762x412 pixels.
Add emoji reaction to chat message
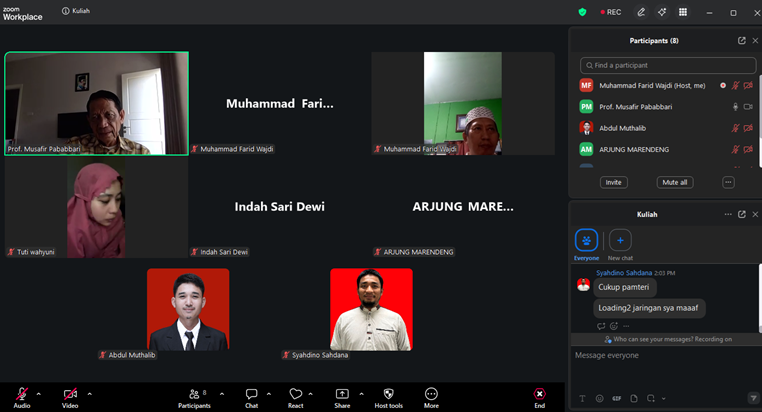614,326
